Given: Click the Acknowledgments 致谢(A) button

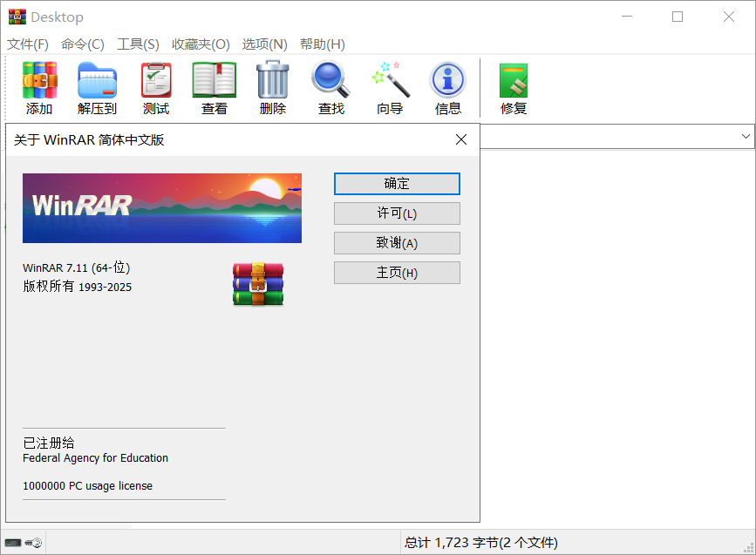Looking at the screenshot, I should click(x=397, y=243).
